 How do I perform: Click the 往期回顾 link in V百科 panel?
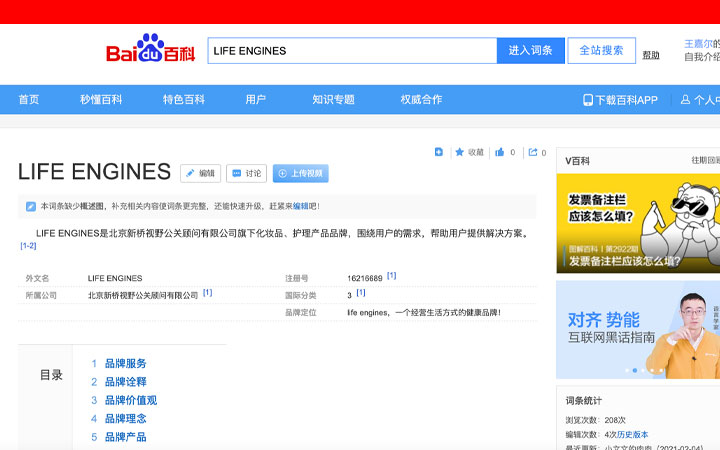(x=706, y=160)
